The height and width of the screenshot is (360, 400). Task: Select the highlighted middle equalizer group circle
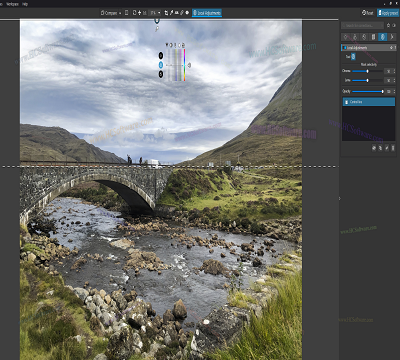pos(161,65)
